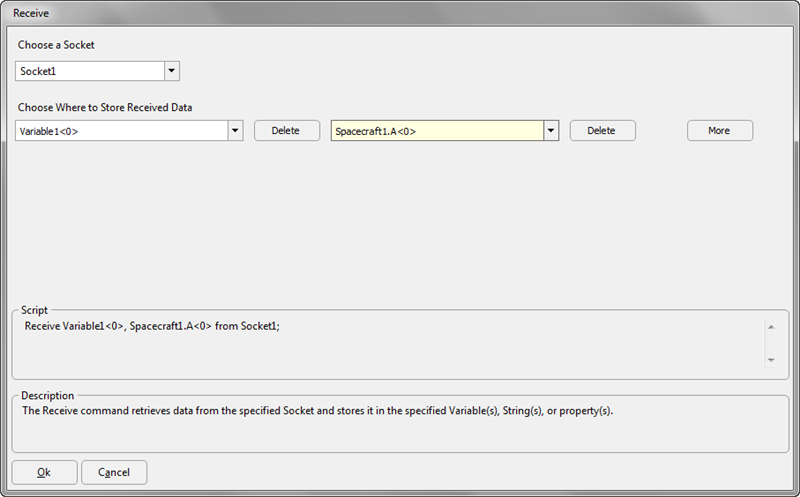This screenshot has height=497, width=800.
Task: Click the More button to add storage
Action: 720,131
